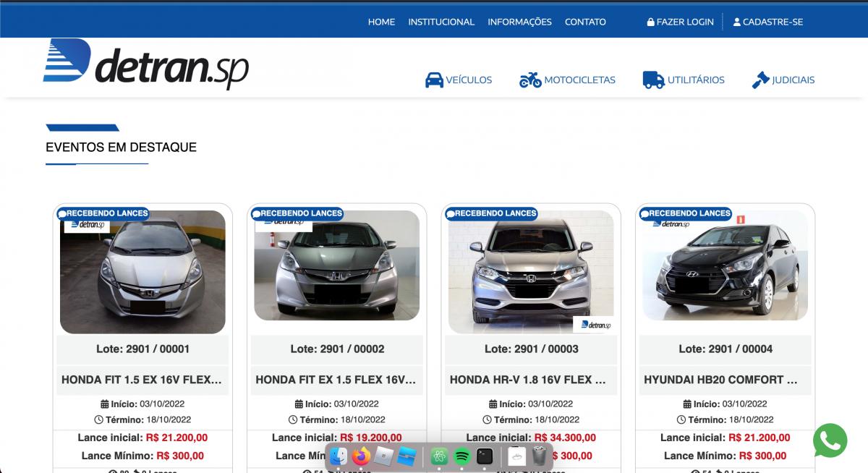Click the Lance Mínimo value on lot 00001
Screen dimensions: 868x473
pos(180,456)
